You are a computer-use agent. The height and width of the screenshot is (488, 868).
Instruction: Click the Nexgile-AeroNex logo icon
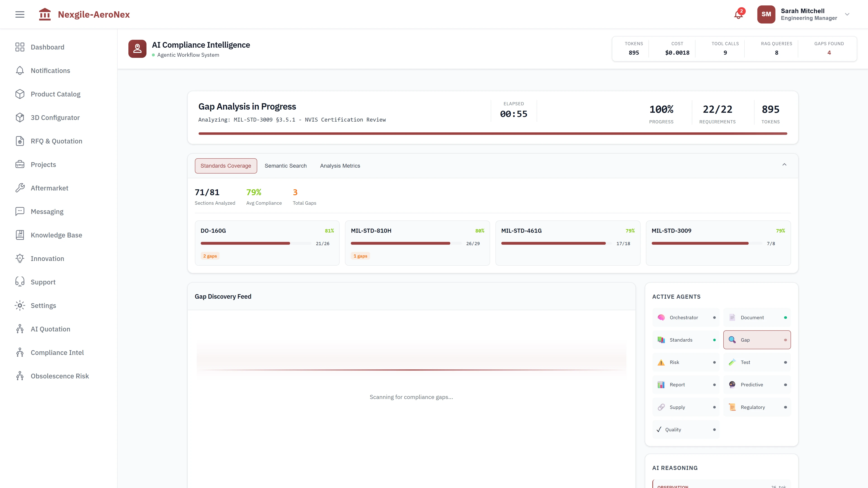tap(45, 14)
